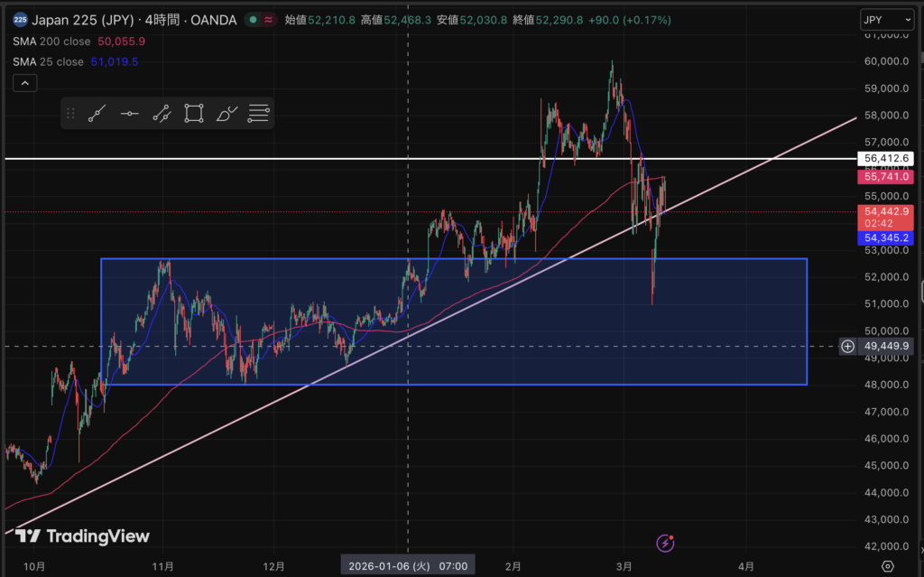The image size is (924, 577).
Task: Select the trend line drawing tool
Action: click(x=97, y=114)
